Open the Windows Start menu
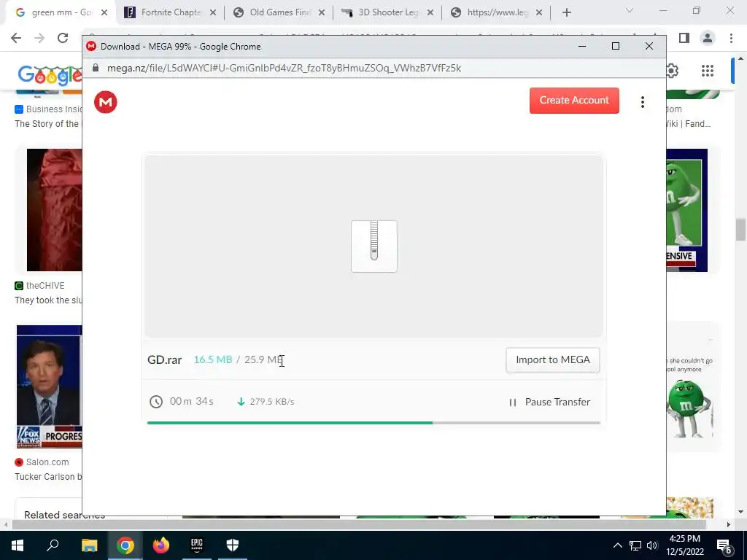Image resolution: width=747 pixels, height=560 pixels. [18, 545]
